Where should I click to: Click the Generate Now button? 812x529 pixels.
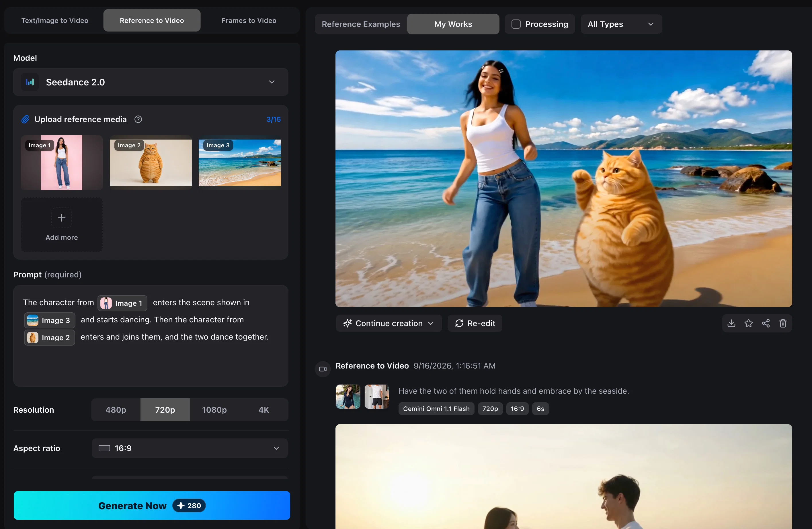[152, 506]
